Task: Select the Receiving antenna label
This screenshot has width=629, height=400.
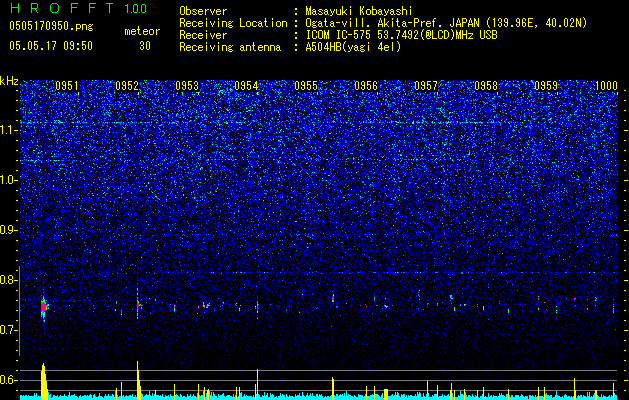Action: point(230,47)
